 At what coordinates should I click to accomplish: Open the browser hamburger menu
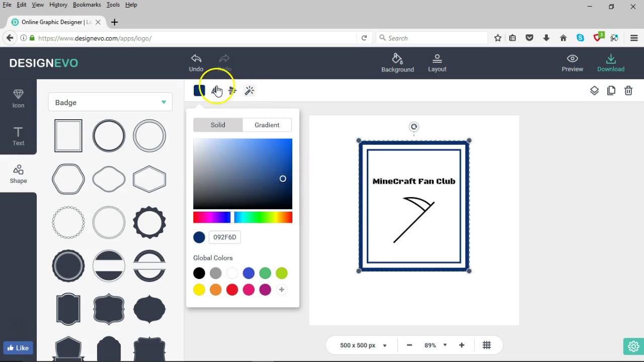634,38
